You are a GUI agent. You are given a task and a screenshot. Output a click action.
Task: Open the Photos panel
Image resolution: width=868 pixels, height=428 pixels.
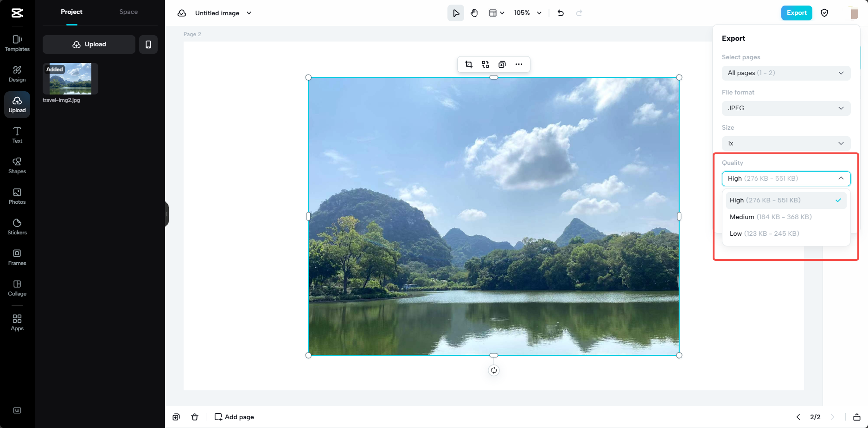(x=17, y=196)
